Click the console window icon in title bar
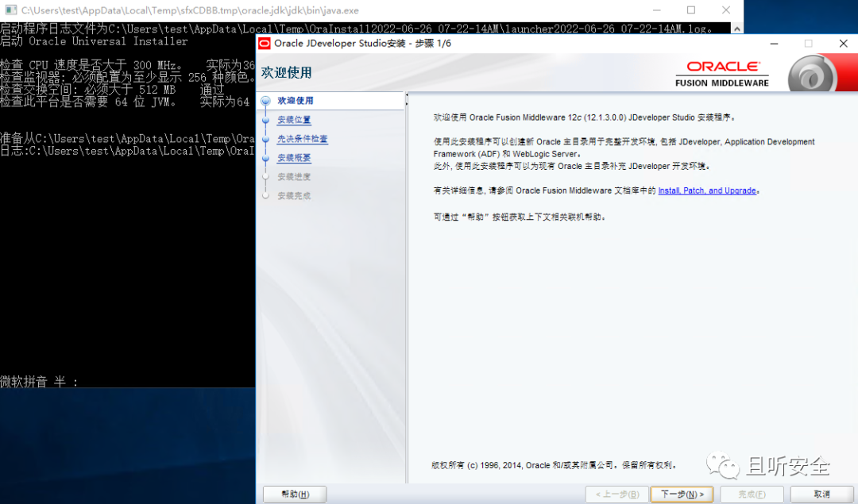The width and height of the screenshot is (858, 504). click(10, 10)
